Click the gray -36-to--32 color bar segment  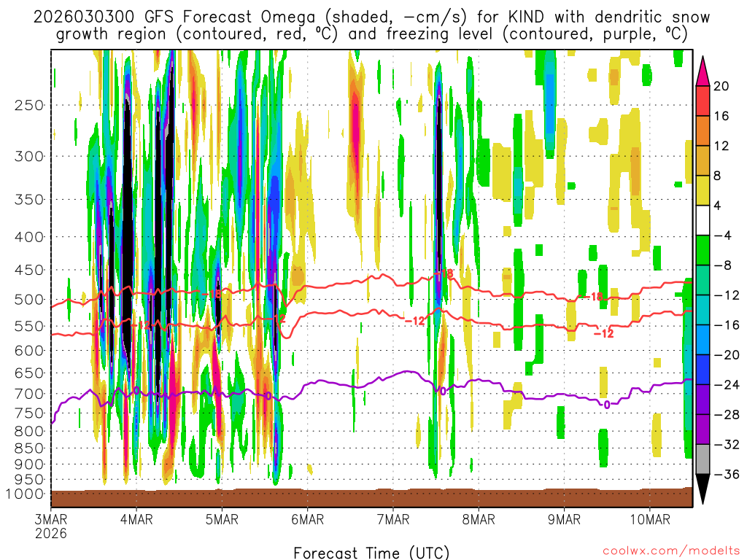tap(703, 459)
